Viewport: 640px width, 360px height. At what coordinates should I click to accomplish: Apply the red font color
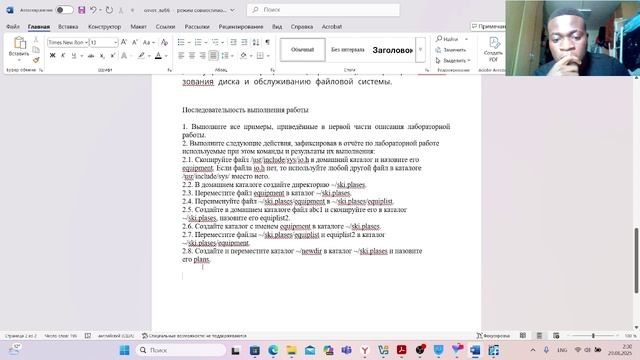pos(158,56)
